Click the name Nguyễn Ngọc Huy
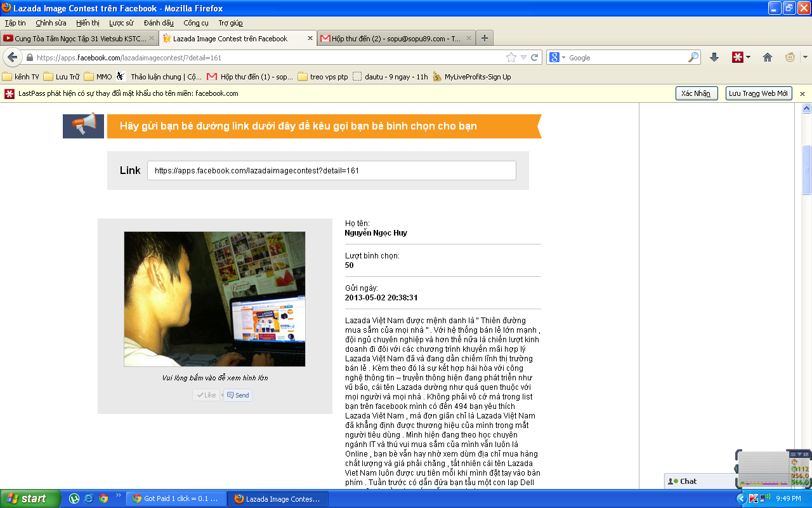 click(x=376, y=232)
